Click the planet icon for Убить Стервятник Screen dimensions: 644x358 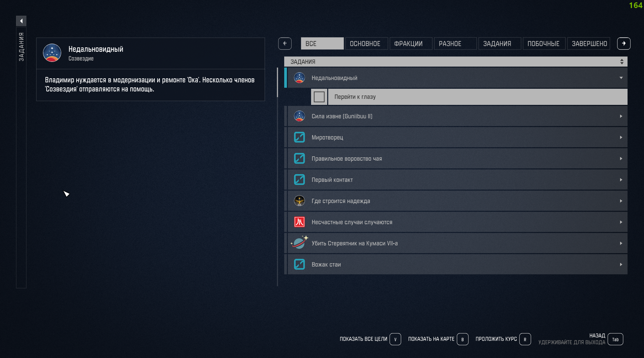click(299, 242)
